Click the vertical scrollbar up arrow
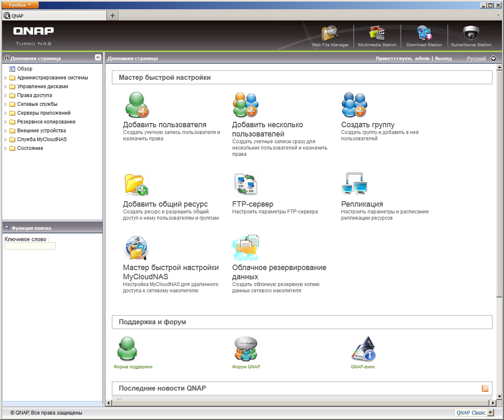 [x=500, y=68]
